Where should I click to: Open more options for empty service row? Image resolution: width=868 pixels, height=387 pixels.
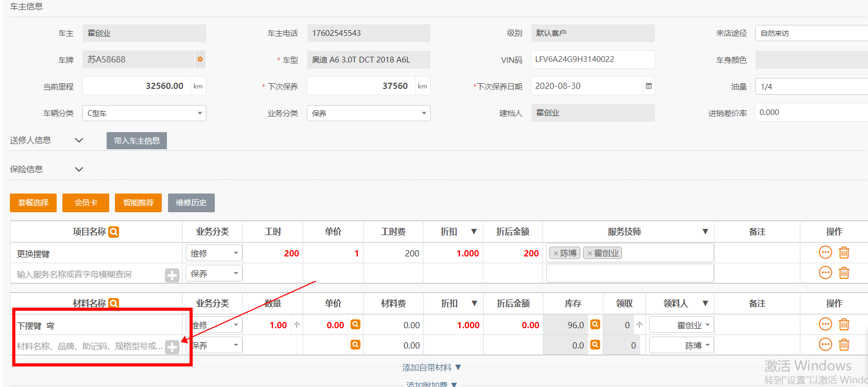(x=825, y=273)
